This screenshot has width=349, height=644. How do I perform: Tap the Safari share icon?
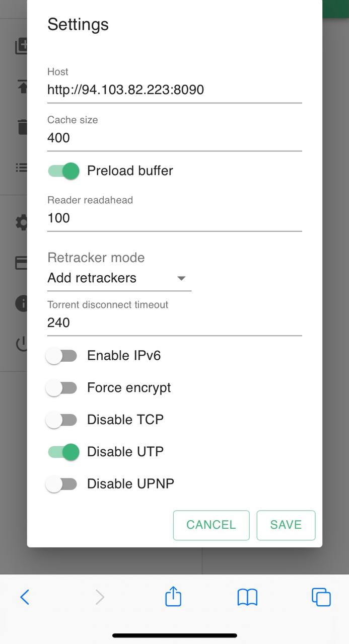[173, 596]
